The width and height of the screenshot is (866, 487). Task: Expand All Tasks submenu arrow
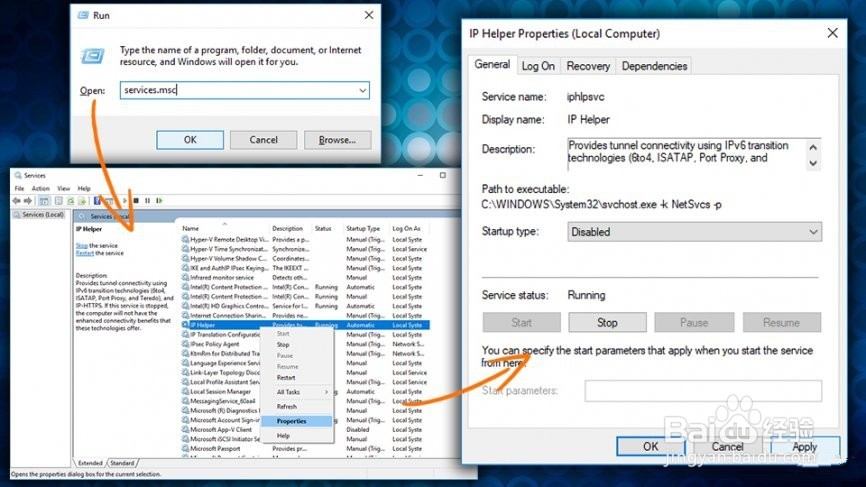326,392
